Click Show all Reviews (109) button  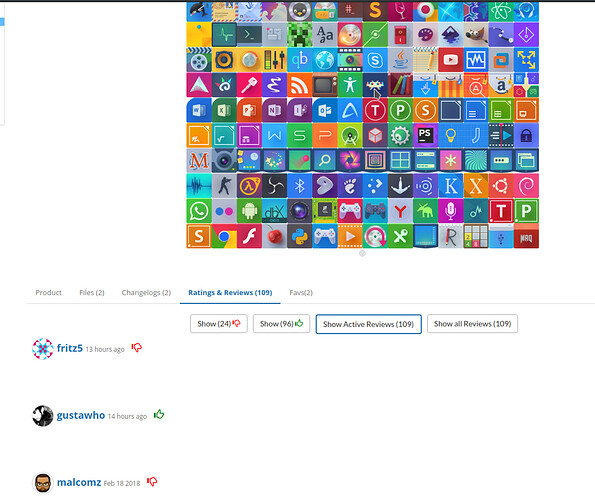coord(472,324)
